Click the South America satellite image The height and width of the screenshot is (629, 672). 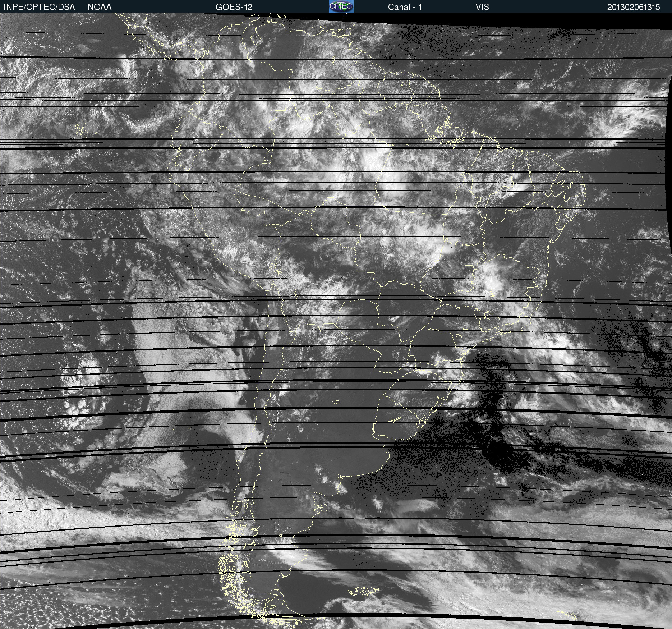coord(336,321)
